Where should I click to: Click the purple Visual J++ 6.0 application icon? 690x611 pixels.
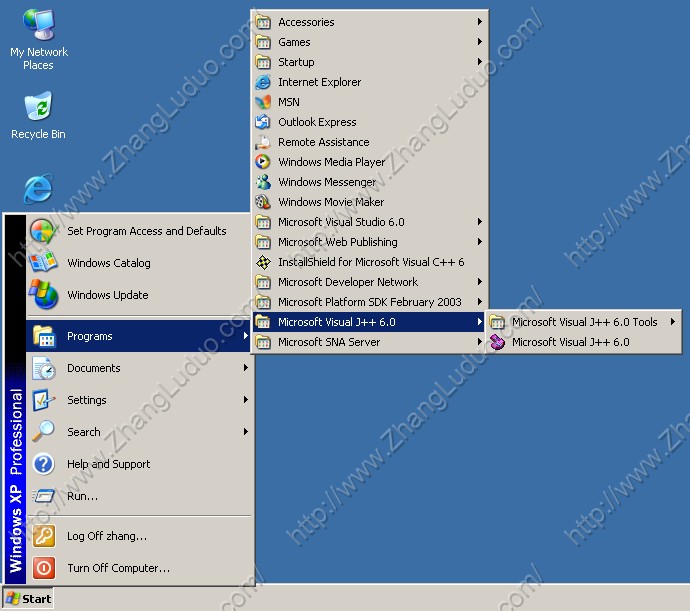tap(497, 342)
